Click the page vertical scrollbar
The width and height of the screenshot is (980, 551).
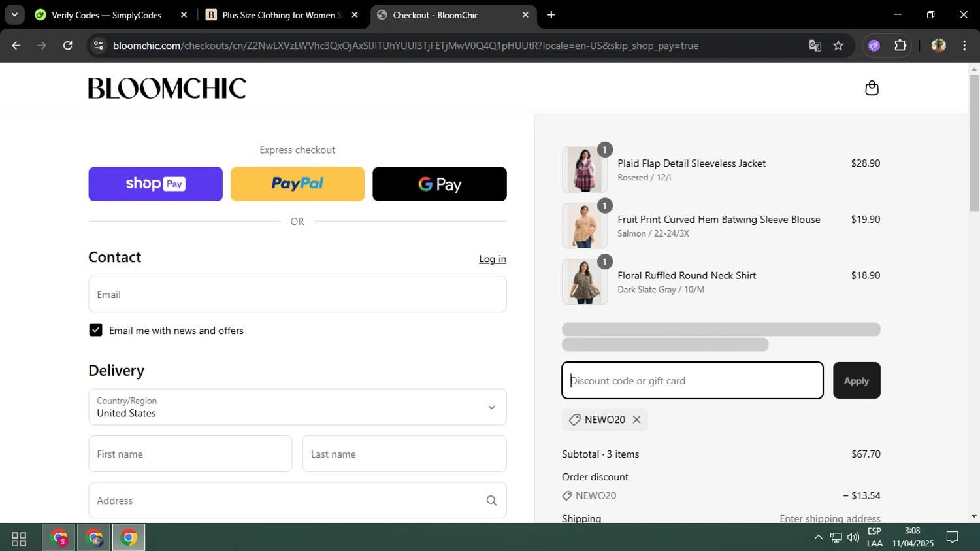(974, 144)
